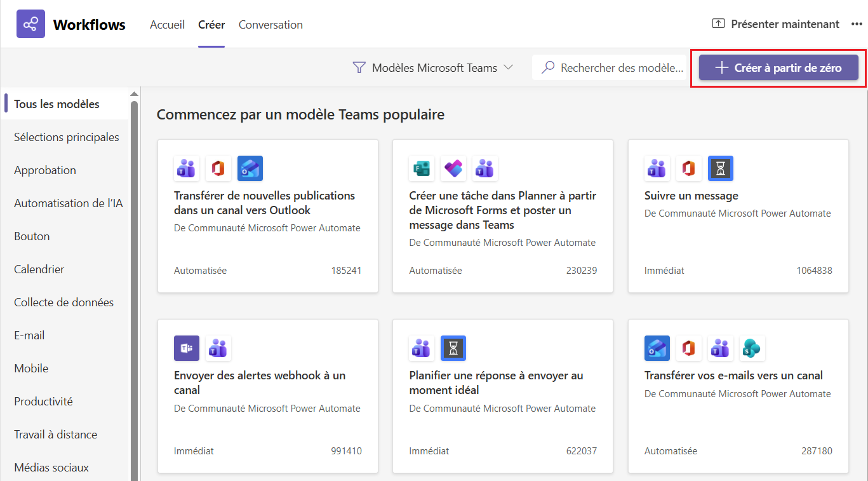Image resolution: width=868 pixels, height=481 pixels.
Task: Click the more options ellipsis icon
Action: click(x=857, y=24)
